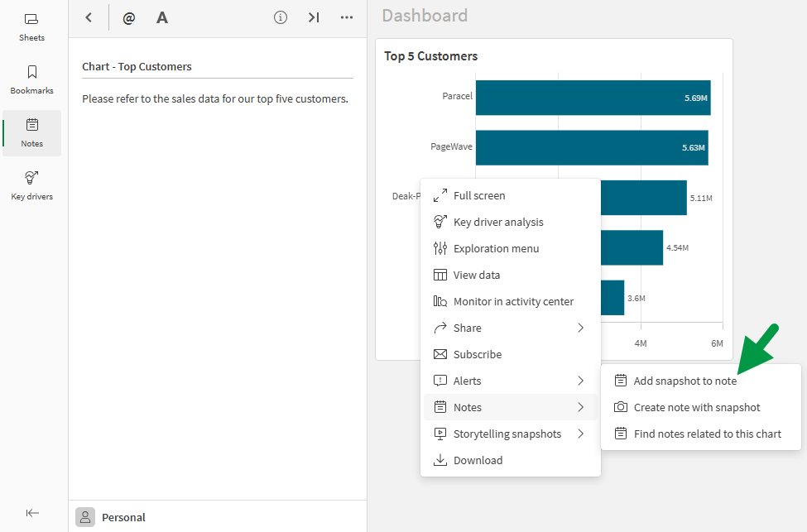Expand the Storytelling snapshots submenu
The image size is (807, 532).
[510, 434]
